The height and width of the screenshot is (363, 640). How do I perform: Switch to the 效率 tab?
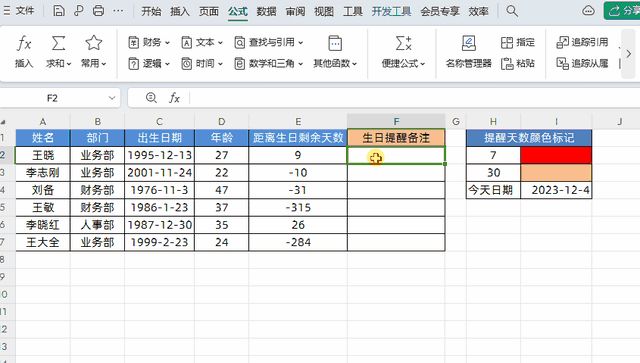(x=478, y=11)
